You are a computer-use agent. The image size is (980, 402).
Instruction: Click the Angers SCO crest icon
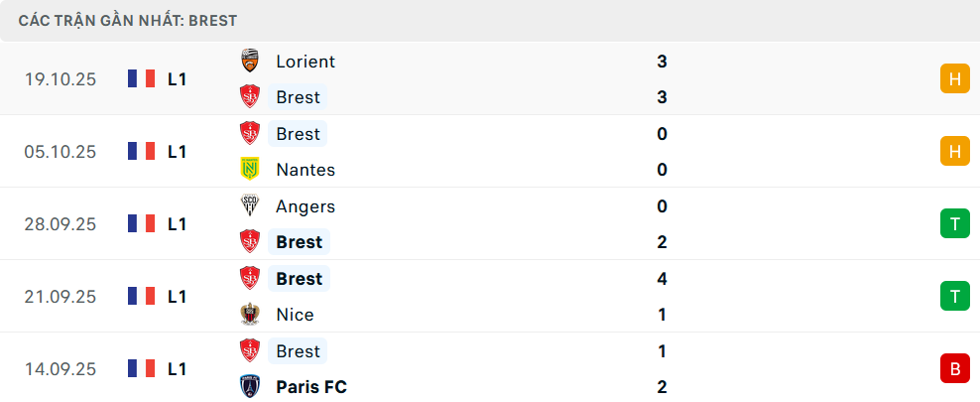tap(250, 206)
